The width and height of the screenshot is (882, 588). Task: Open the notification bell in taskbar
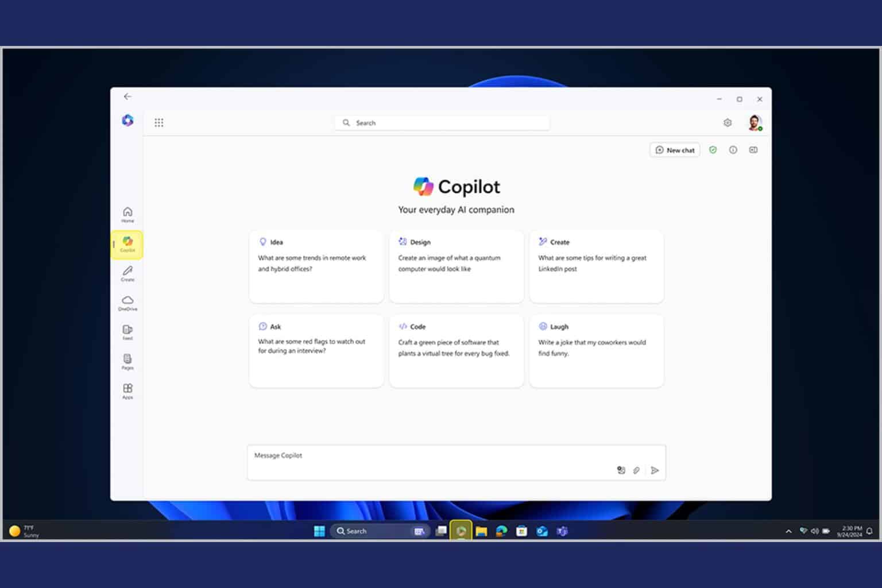coord(869,531)
